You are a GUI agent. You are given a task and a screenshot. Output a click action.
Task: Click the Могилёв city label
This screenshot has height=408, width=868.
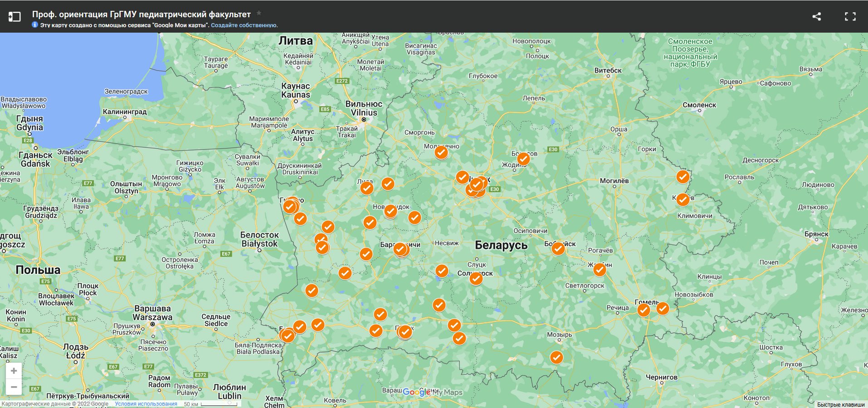tap(614, 180)
